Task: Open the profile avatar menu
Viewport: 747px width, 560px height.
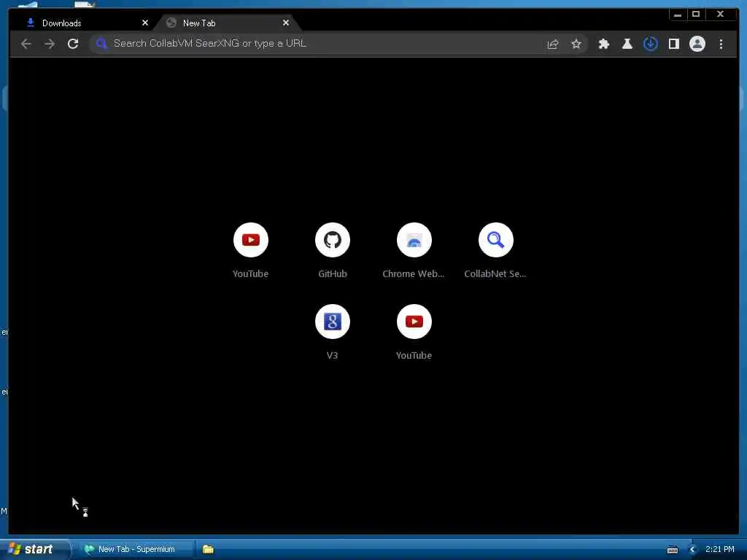Action: coord(697,44)
